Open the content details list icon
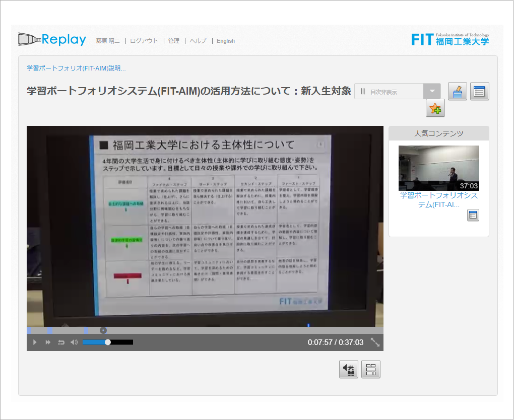Screen dimensions: 514x420 click(479, 92)
